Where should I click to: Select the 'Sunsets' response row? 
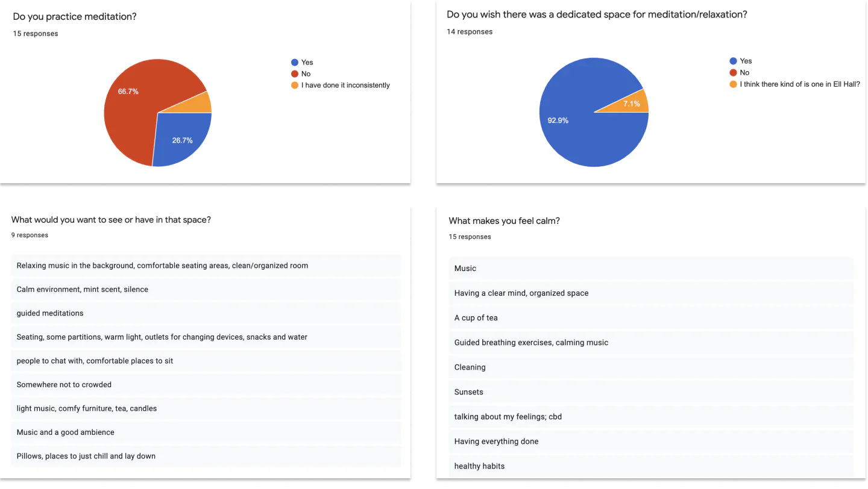click(x=651, y=391)
